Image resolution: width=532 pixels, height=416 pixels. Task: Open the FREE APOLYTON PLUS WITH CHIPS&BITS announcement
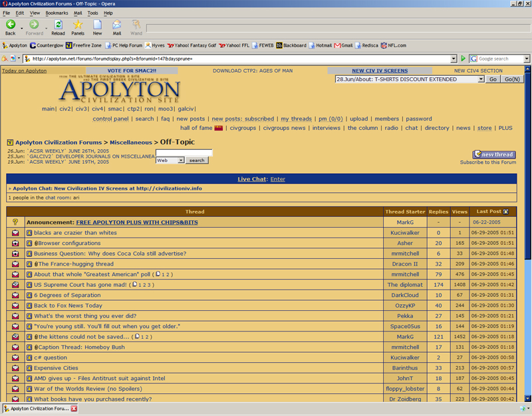pos(137,222)
